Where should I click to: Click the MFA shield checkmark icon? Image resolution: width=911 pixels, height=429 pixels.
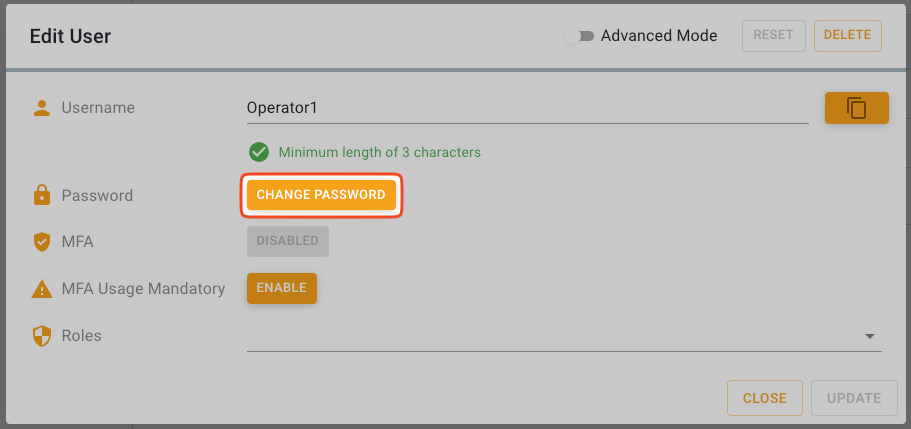point(41,241)
